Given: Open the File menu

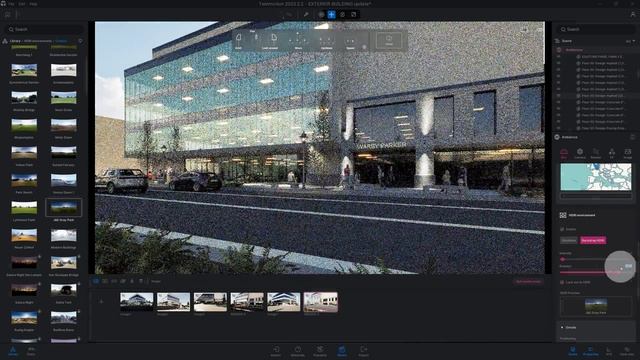Looking at the screenshot, I should [11, 4].
